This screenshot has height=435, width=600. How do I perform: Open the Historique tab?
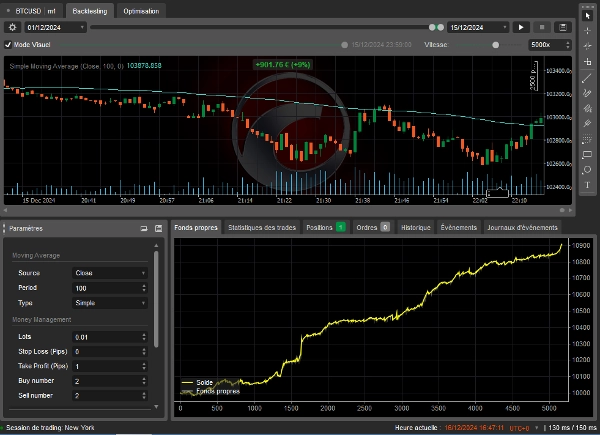pos(416,228)
